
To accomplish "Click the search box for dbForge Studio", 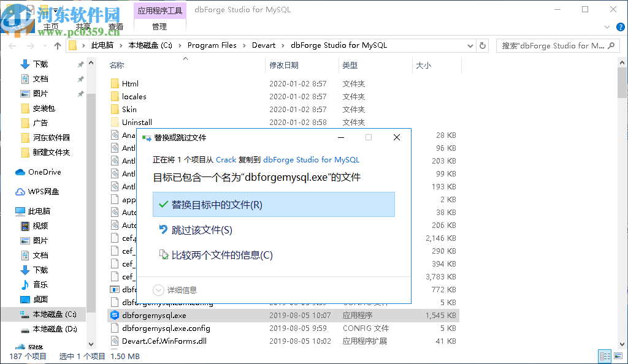I will pos(552,45).
